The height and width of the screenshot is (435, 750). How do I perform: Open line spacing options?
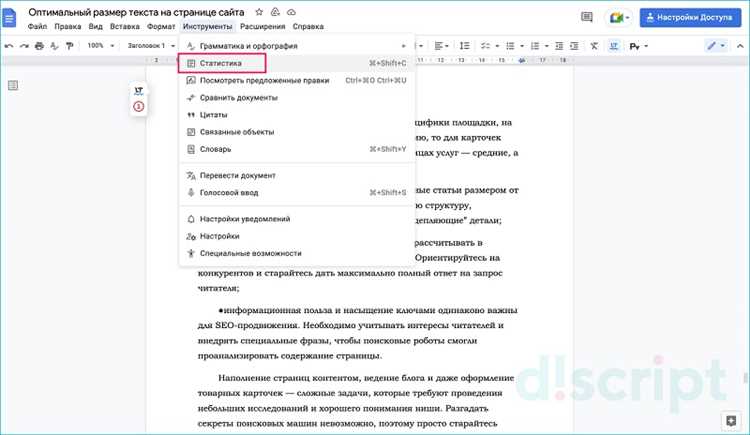tap(464, 46)
